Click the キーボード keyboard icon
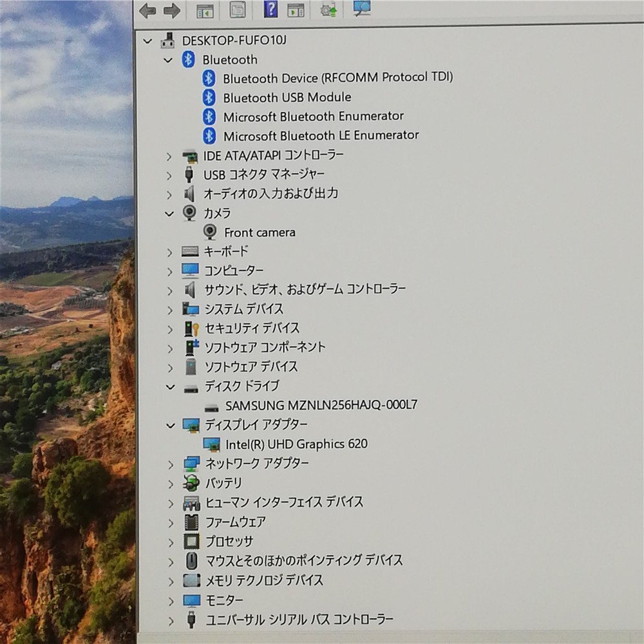The image size is (644, 644). click(x=190, y=251)
